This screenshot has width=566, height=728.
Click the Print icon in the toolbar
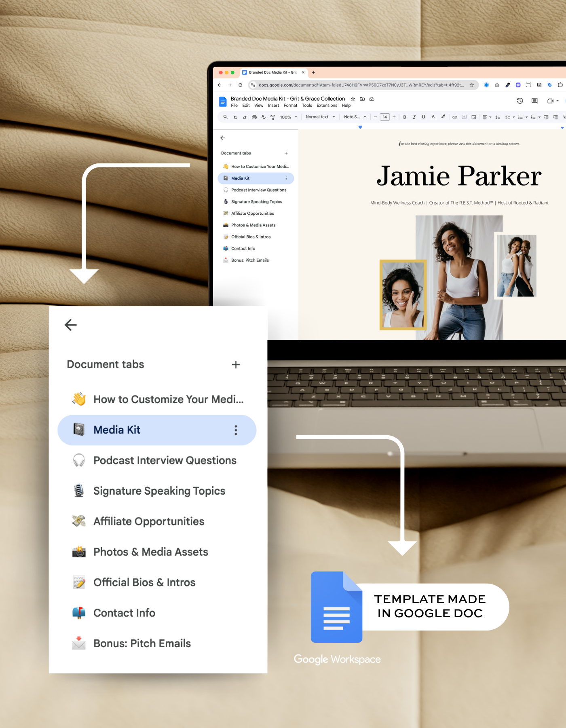(254, 117)
